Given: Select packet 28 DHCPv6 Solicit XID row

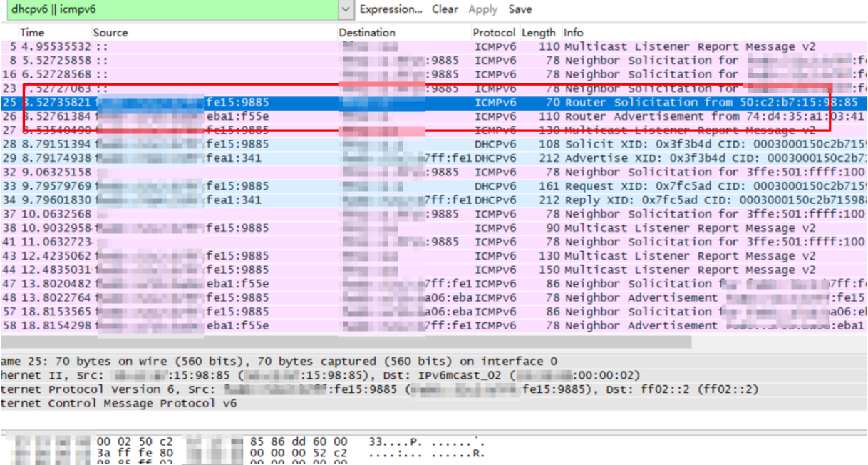Looking at the screenshot, I should [x=434, y=144].
